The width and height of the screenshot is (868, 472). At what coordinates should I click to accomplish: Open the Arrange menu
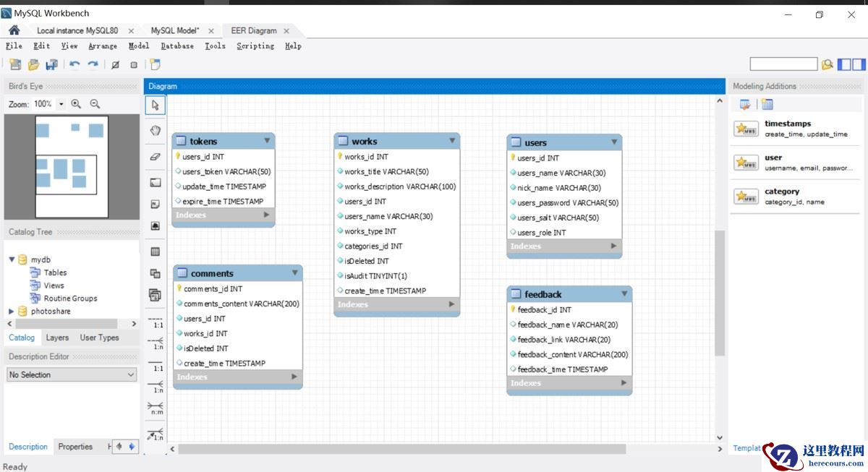[x=103, y=46]
